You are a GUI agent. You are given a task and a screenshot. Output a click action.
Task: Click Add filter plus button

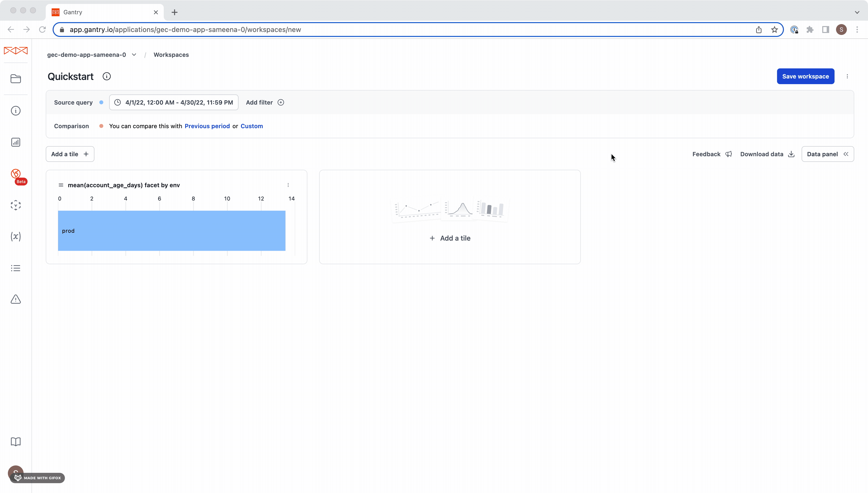tap(281, 103)
